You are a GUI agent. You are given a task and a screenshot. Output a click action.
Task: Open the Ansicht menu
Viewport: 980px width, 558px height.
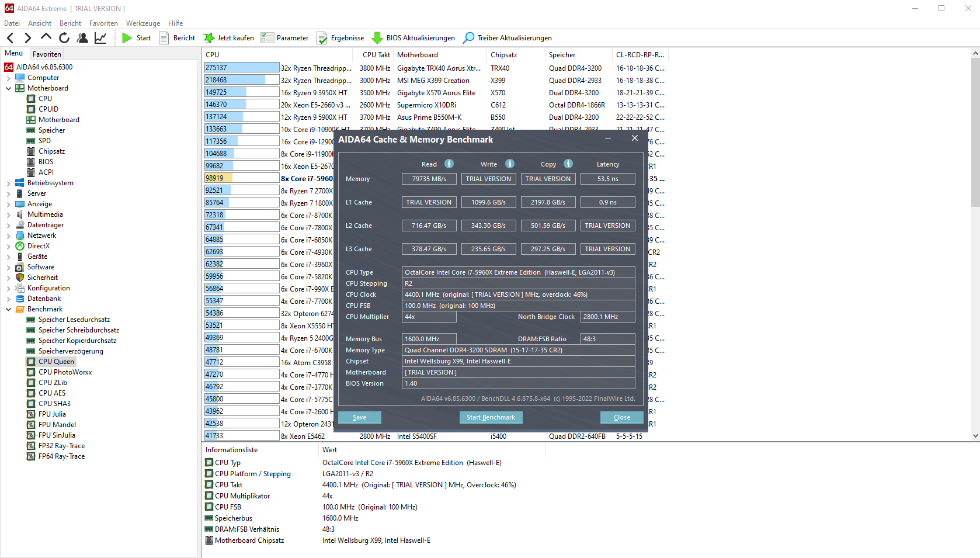click(40, 23)
